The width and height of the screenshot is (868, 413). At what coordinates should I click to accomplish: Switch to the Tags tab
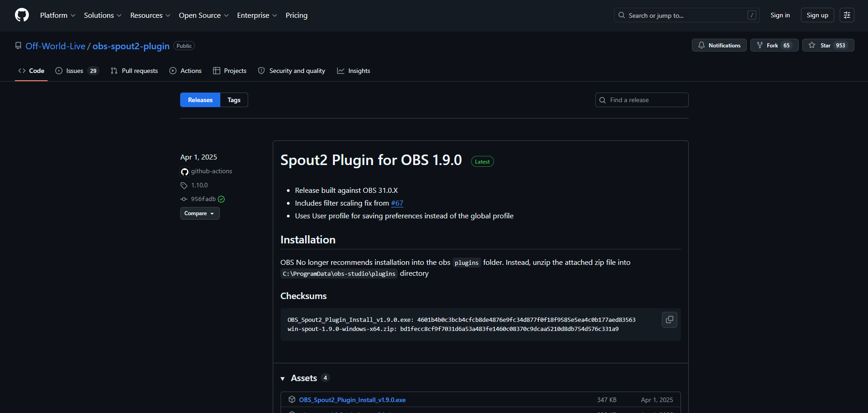[234, 100]
